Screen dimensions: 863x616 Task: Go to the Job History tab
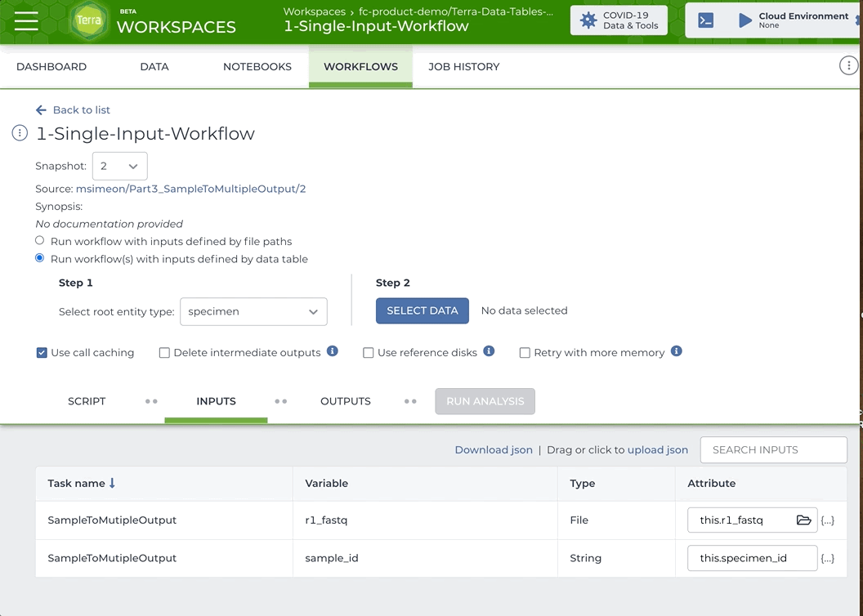coord(464,66)
